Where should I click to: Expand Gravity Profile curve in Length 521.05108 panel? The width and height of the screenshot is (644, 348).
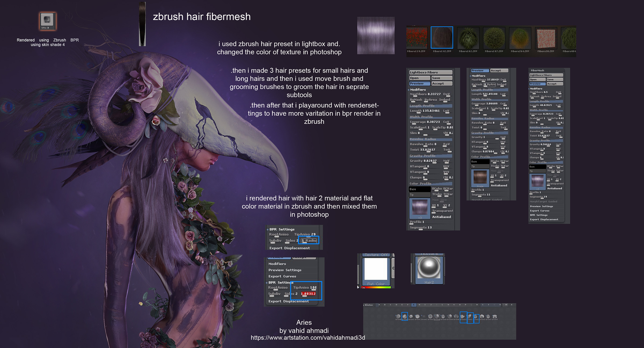coord(489,133)
